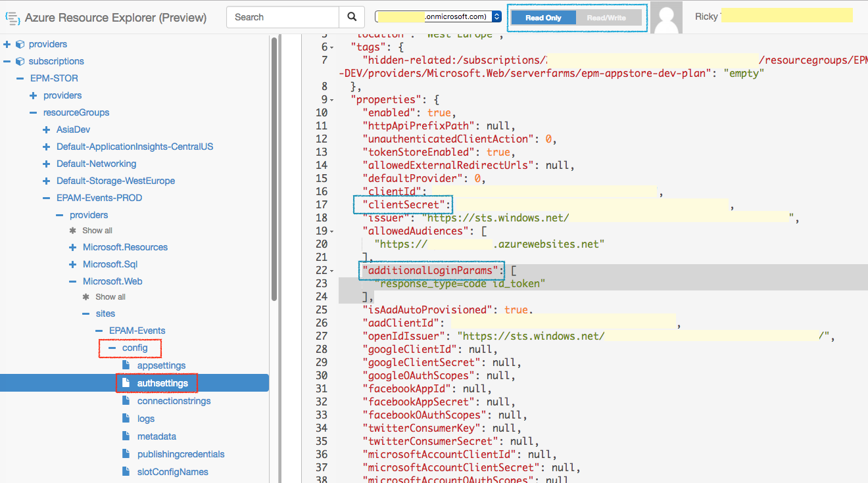Click inside the Search input field

[x=283, y=17]
